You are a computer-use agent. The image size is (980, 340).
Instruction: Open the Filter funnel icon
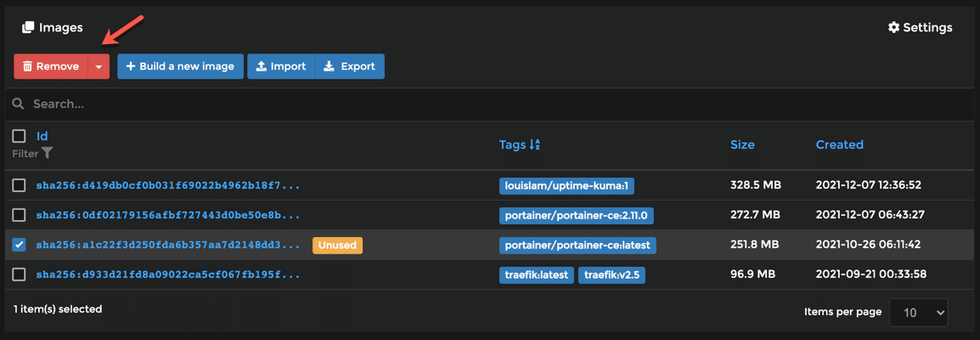[47, 153]
